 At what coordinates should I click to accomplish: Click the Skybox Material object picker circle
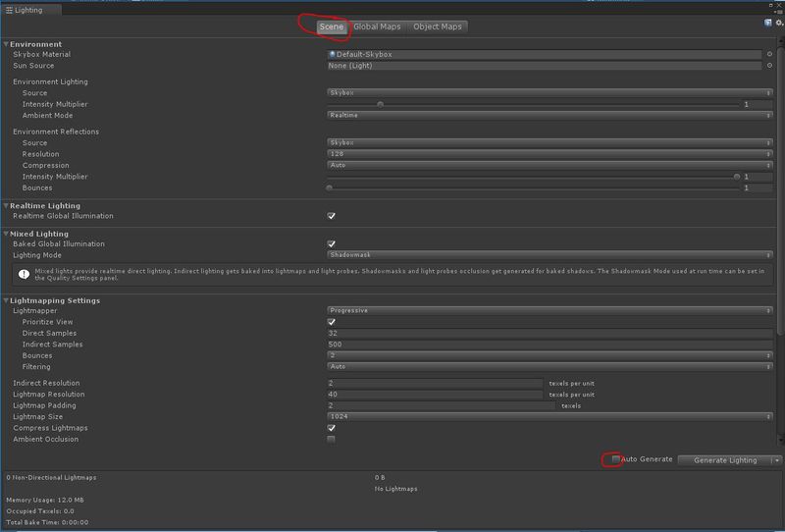769,54
